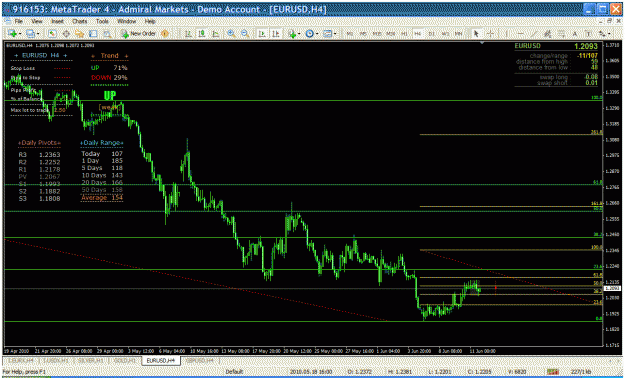Screen dimensions: 625x378
Task: Switch to the GBPUSD,H4 chart tab
Action: [x=199, y=360]
